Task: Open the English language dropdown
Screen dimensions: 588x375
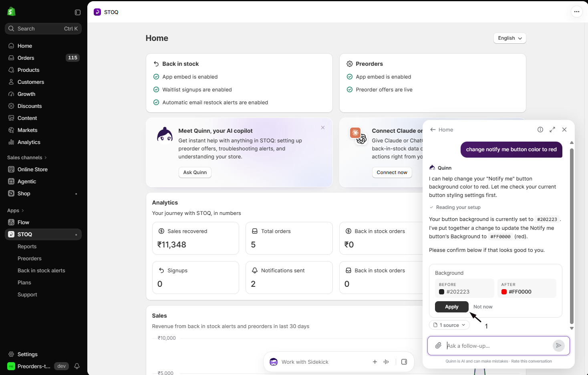Action: (510, 38)
